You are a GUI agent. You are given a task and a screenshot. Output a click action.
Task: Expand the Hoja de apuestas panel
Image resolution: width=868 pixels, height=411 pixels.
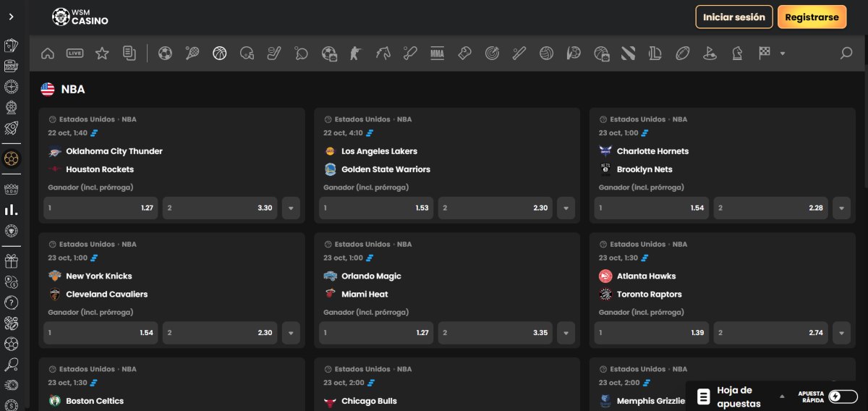(781, 397)
